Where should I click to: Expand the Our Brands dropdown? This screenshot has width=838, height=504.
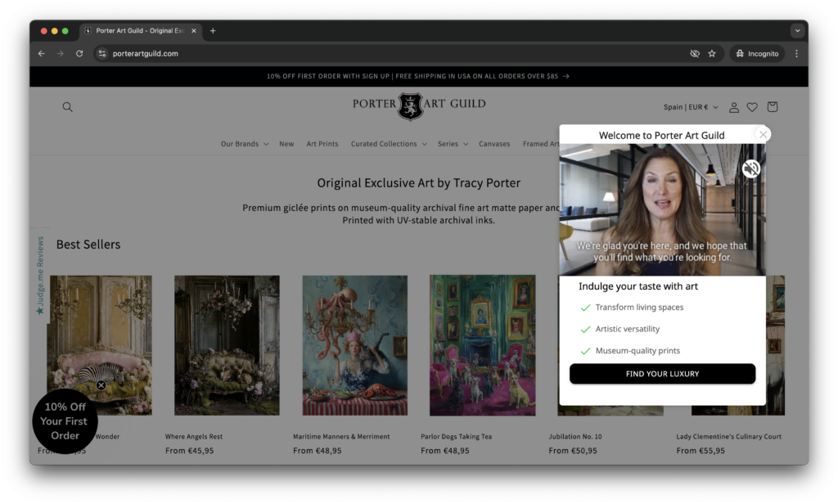(245, 144)
